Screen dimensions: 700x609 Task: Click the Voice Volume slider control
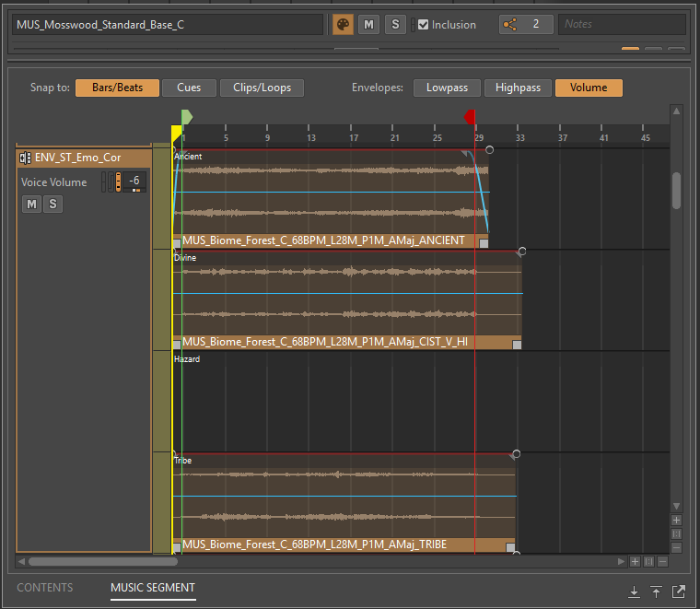point(118,182)
